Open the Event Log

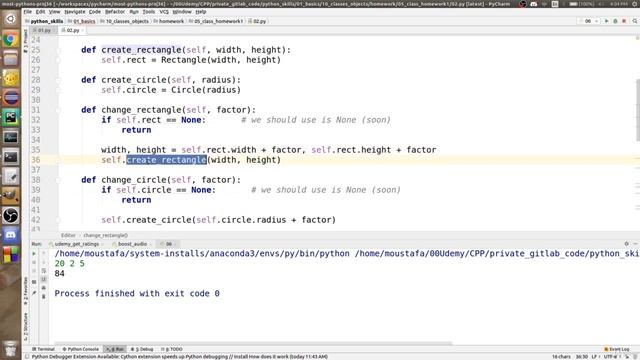(617, 349)
